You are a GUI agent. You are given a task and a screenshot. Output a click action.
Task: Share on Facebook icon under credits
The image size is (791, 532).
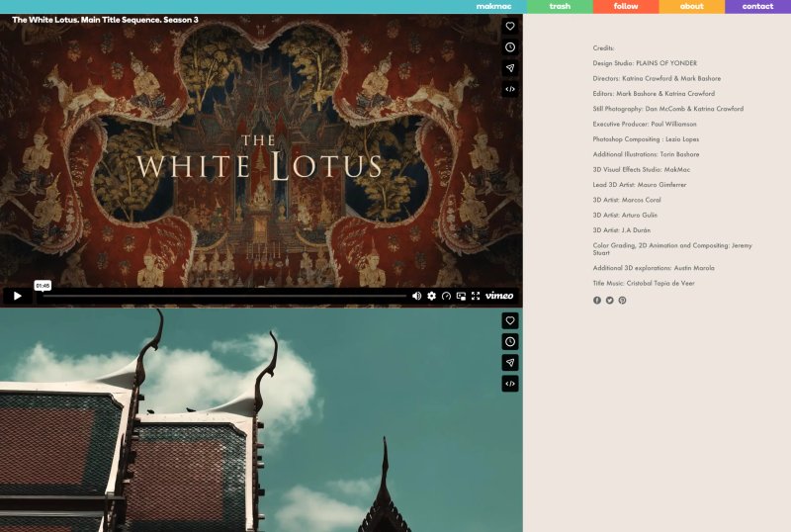[x=597, y=301]
